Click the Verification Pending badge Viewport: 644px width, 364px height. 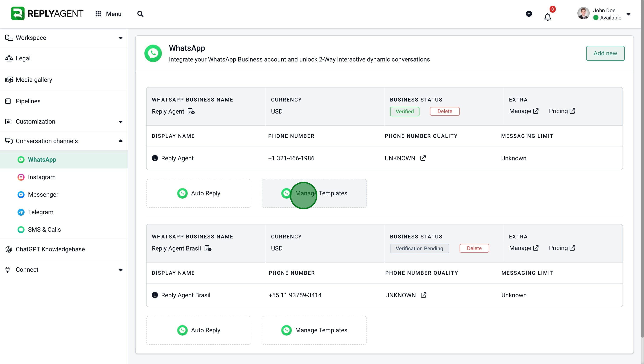[419, 248]
